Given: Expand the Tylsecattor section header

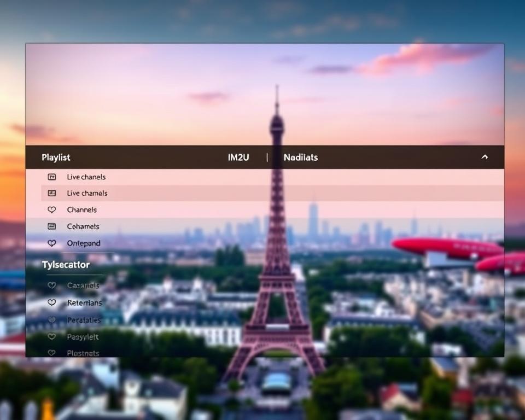Looking at the screenshot, I should 66,264.
